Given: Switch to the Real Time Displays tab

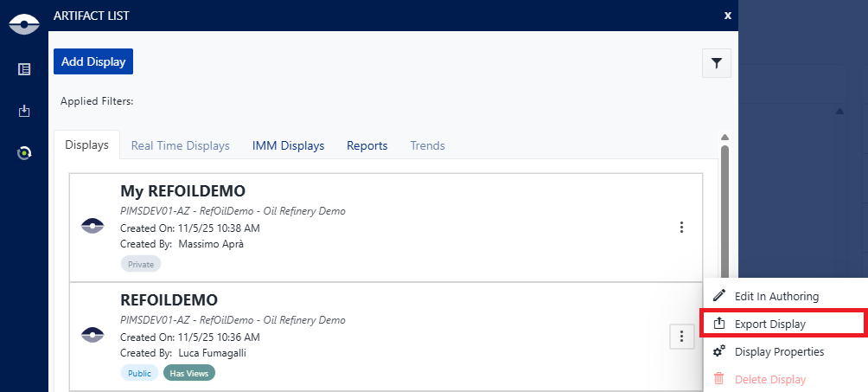Looking at the screenshot, I should click(180, 145).
